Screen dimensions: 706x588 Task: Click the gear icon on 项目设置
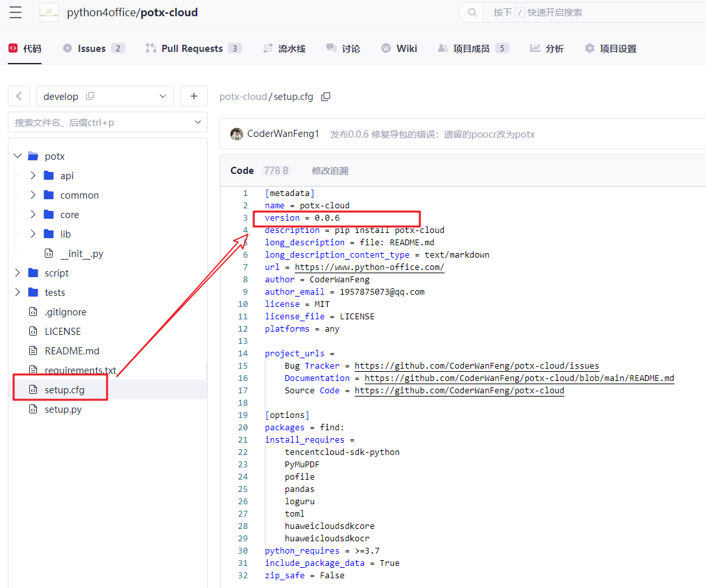coord(589,47)
